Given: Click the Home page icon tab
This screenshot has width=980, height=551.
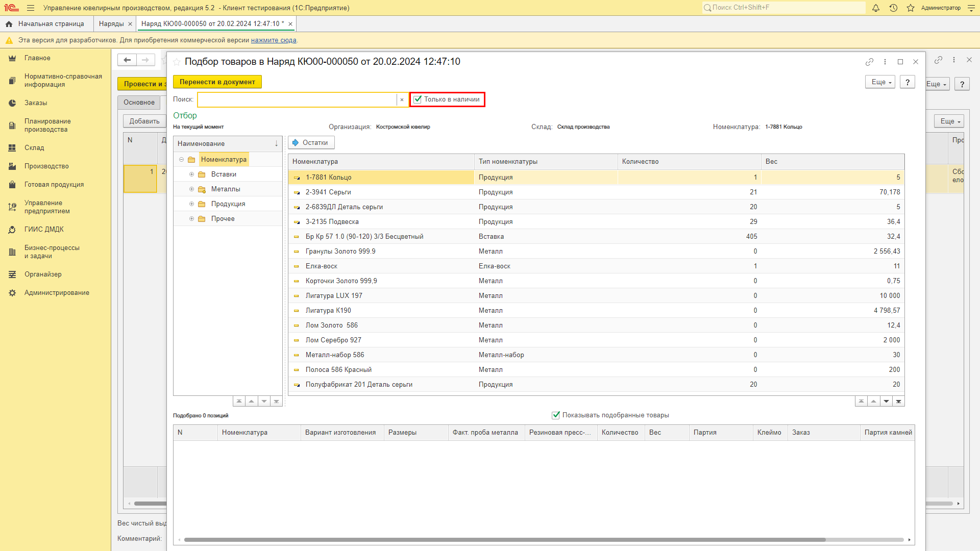Looking at the screenshot, I should point(9,24).
